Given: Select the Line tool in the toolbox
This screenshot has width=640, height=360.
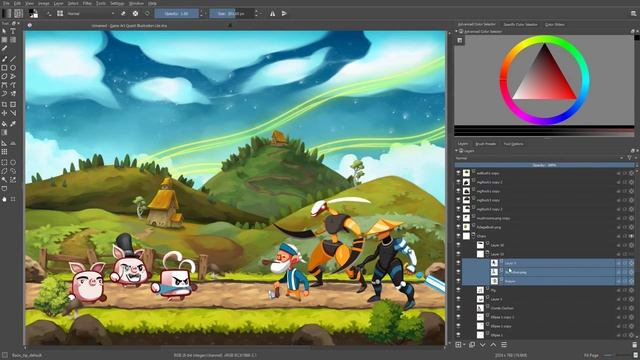Looking at the screenshot, I should 13,59.
